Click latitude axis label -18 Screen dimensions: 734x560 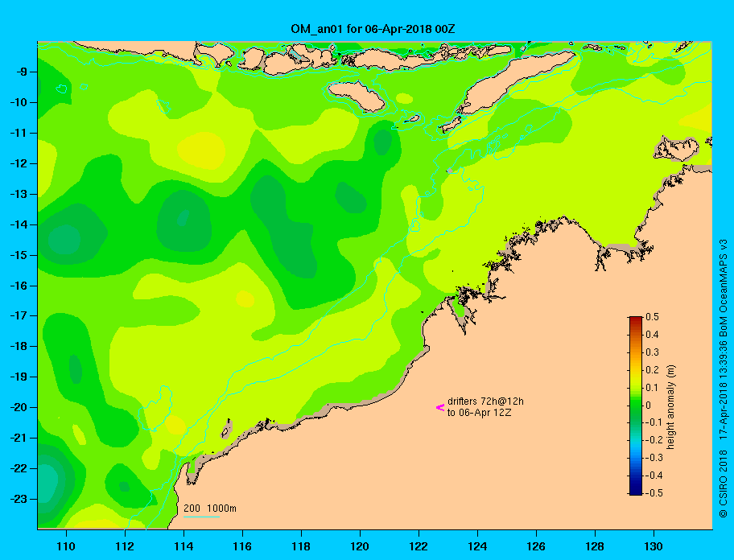tap(19, 346)
